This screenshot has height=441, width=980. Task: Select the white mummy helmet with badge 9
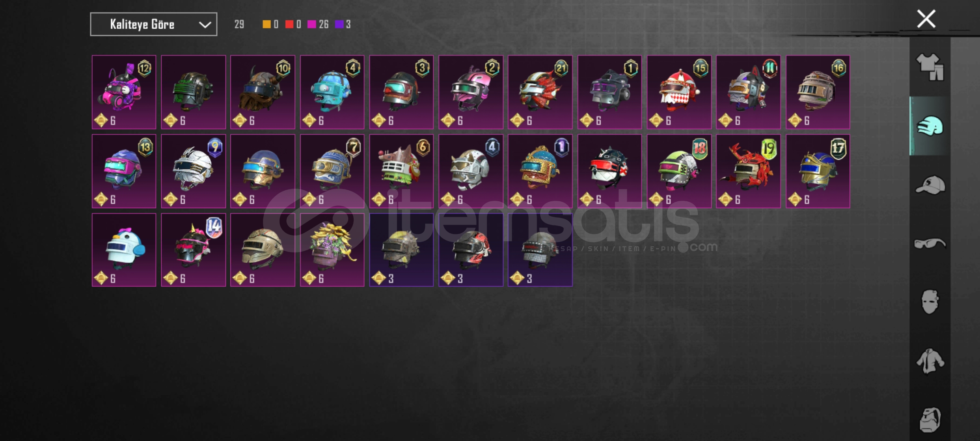[193, 171]
